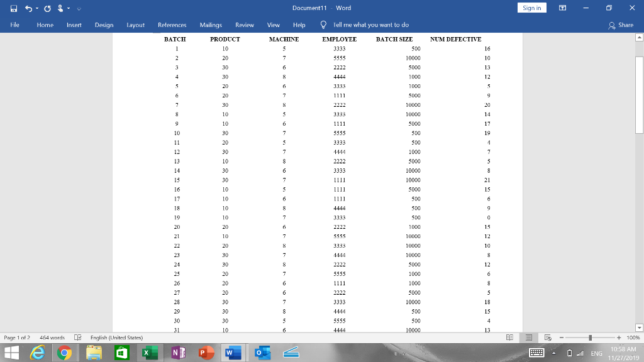Click the 100% zoom level
Screen dimensions: 644x362
coord(633,337)
